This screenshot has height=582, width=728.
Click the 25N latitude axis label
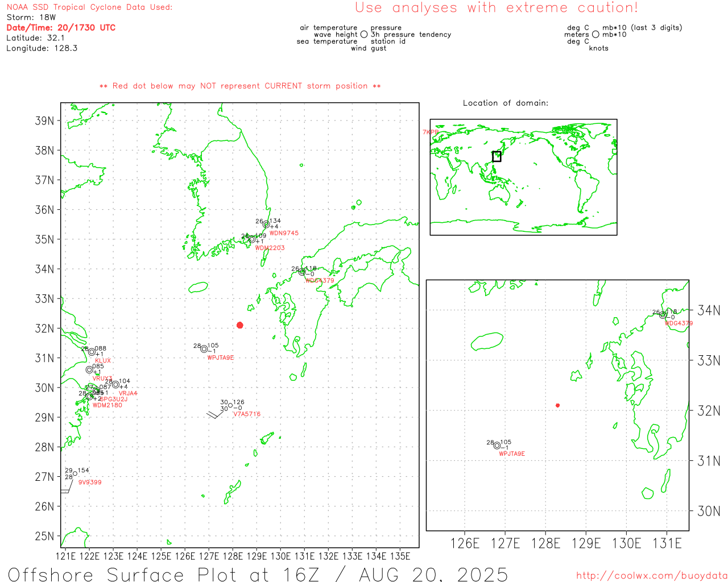click(44, 536)
